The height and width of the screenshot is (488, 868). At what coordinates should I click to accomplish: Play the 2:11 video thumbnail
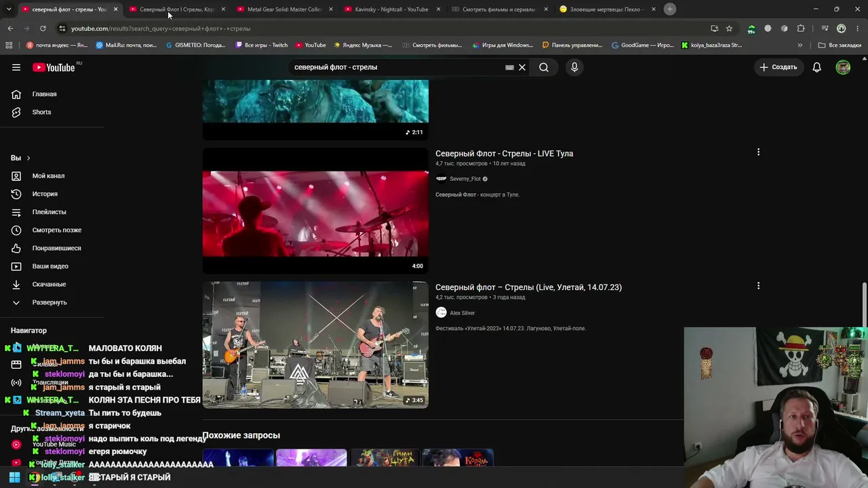click(315, 110)
